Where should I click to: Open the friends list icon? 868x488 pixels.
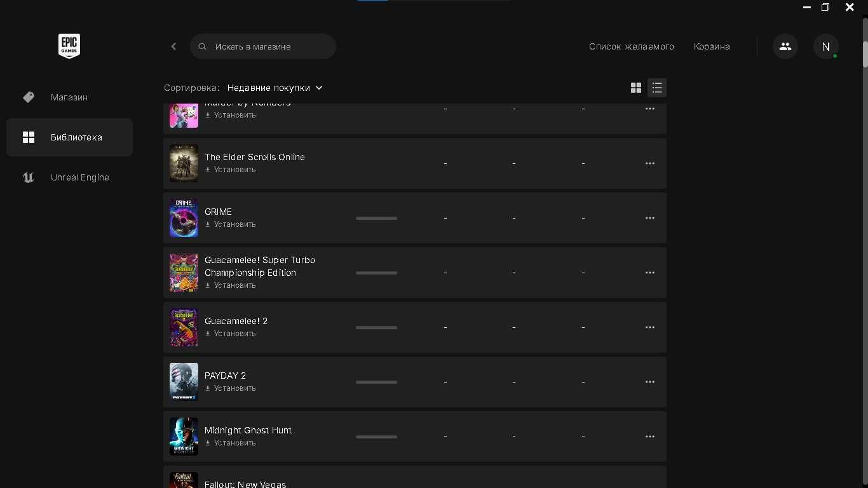coord(785,46)
